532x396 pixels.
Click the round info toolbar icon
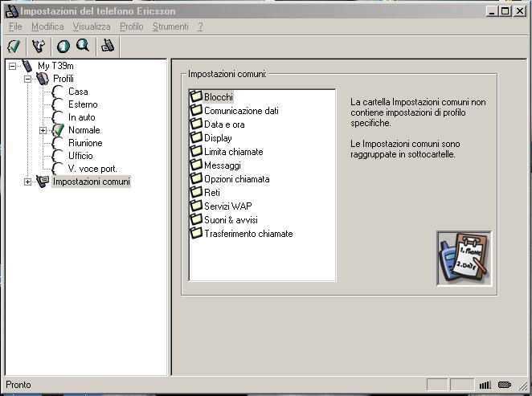click(63, 46)
